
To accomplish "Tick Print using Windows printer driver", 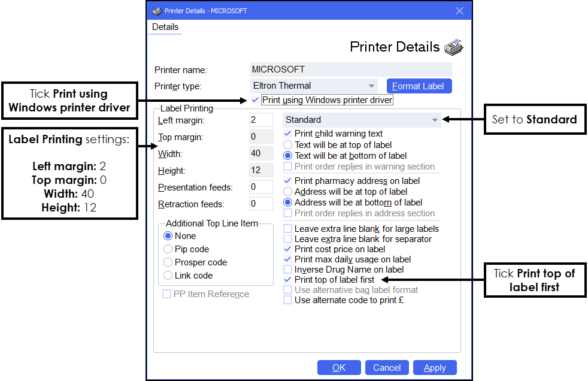I will pyautogui.click(x=256, y=100).
